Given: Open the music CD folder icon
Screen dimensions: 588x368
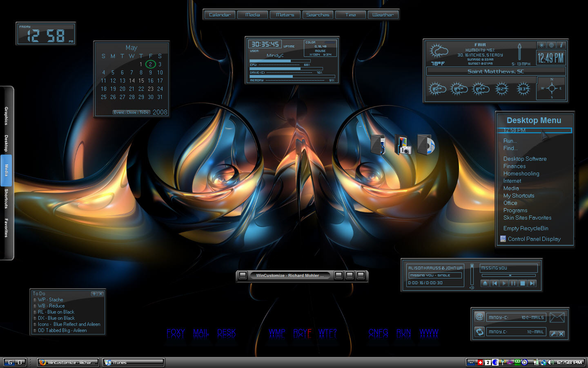Looking at the screenshot, I should pos(426,145).
